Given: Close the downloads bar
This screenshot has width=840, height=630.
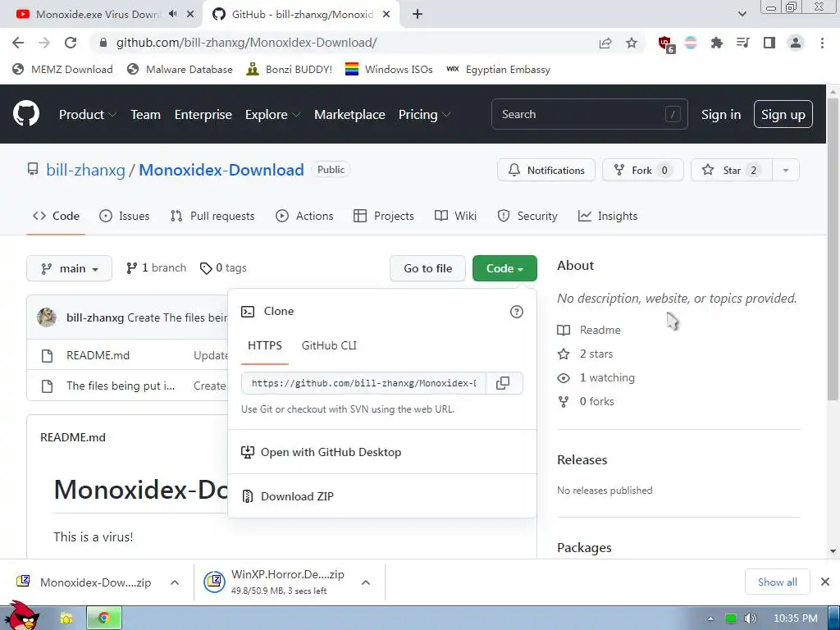Looking at the screenshot, I should pos(825,582).
